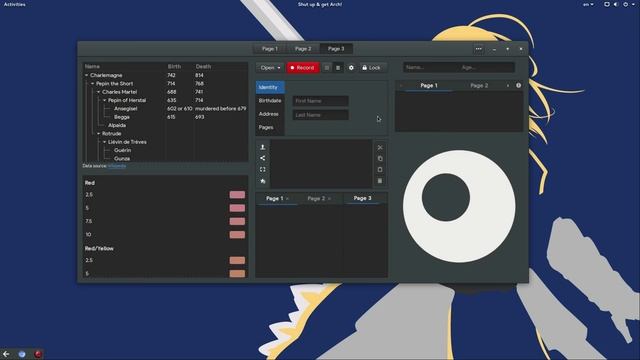Select the Alpaida tree row

165,125
